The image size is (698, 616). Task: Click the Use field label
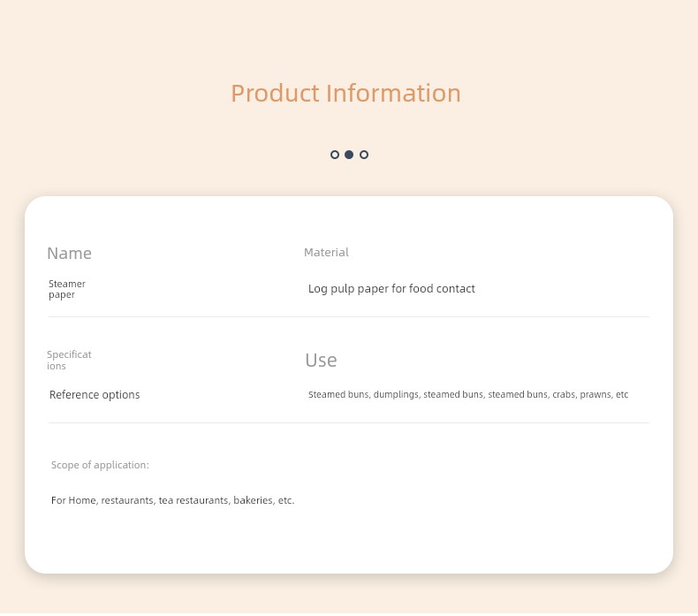(321, 360)
